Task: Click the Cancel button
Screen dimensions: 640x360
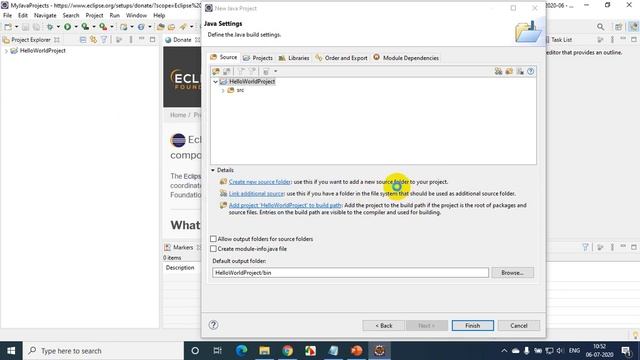Action: [519, 326]
